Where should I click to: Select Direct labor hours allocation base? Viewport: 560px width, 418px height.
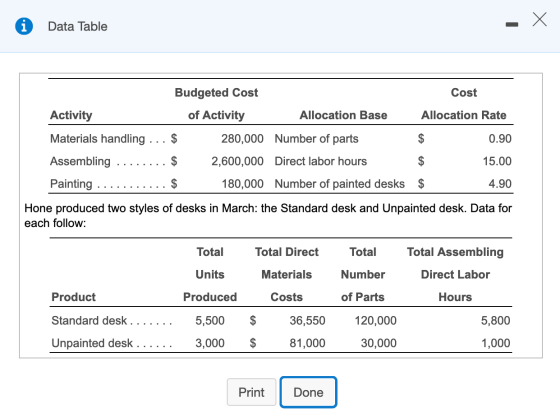tap(321, 161)
